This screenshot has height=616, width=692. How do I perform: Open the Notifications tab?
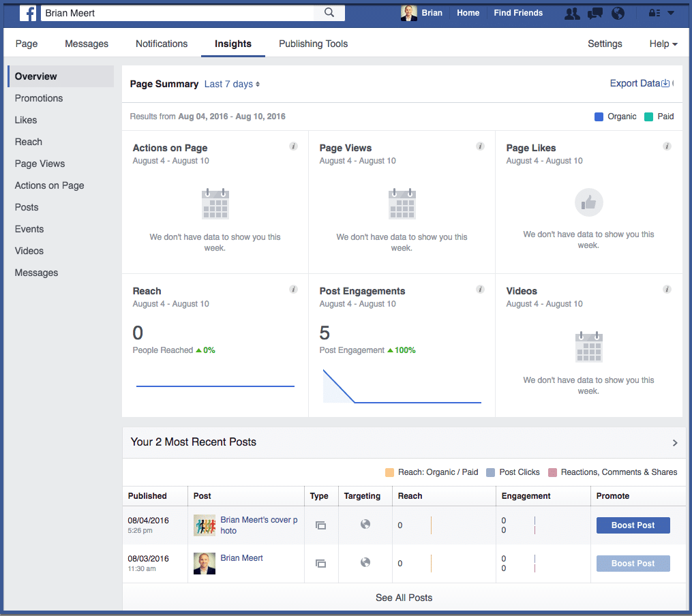point(162,44)
